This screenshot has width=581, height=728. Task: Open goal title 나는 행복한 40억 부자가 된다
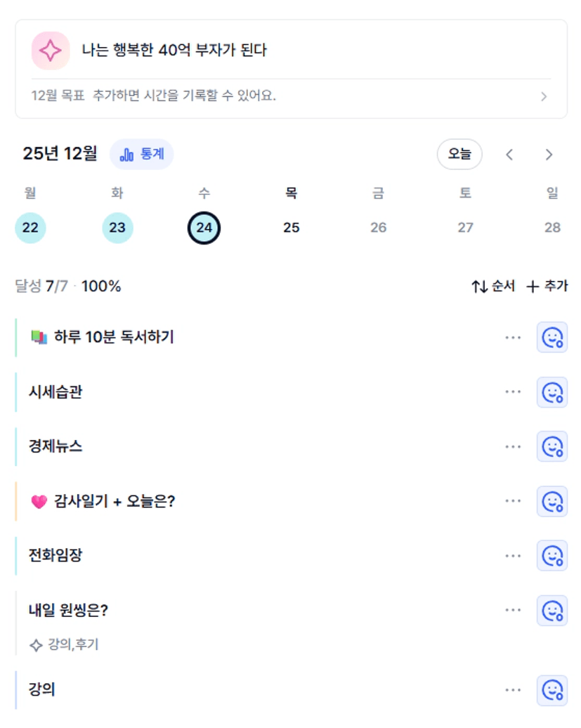point(174,51)
